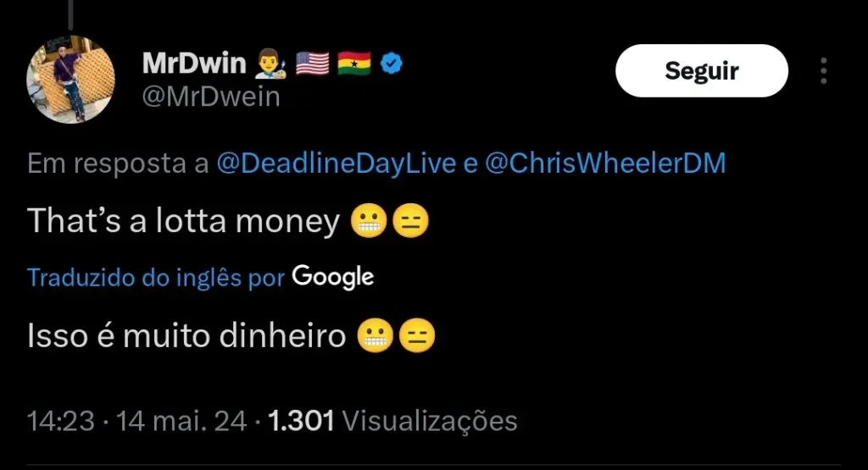868x470 pixels.
Task: Click the grimacing emoji in original tweet
Action: (369, 221)
